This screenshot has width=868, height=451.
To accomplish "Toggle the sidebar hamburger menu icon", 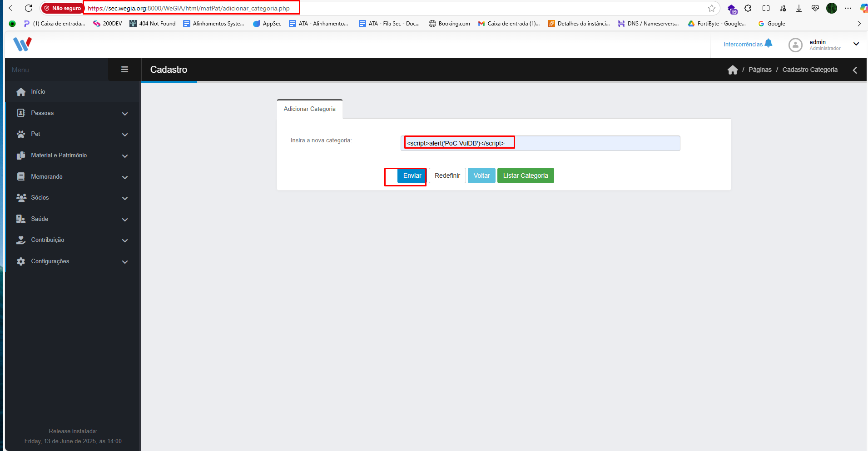I will [124, 70].
